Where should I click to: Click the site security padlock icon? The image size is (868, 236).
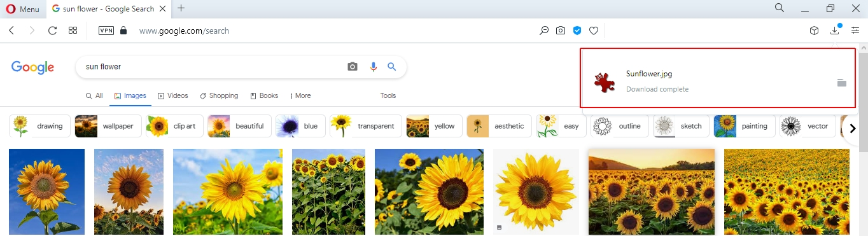tap(123, 31)
